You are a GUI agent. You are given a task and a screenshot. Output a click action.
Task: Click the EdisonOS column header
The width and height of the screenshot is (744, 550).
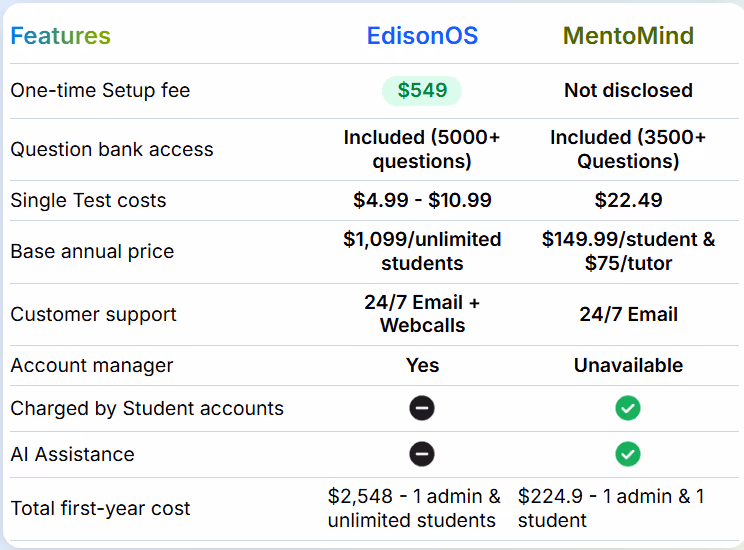point(422,36)
